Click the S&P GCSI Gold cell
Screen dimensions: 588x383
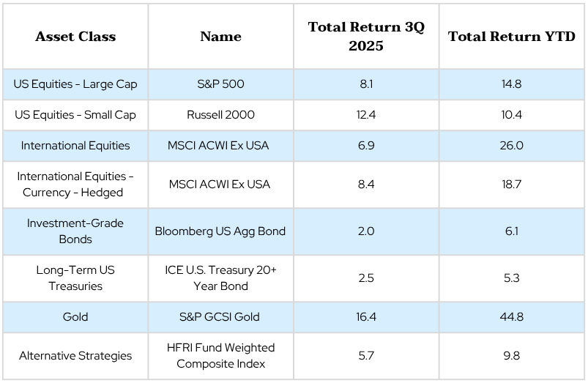(x=220, y=317)
